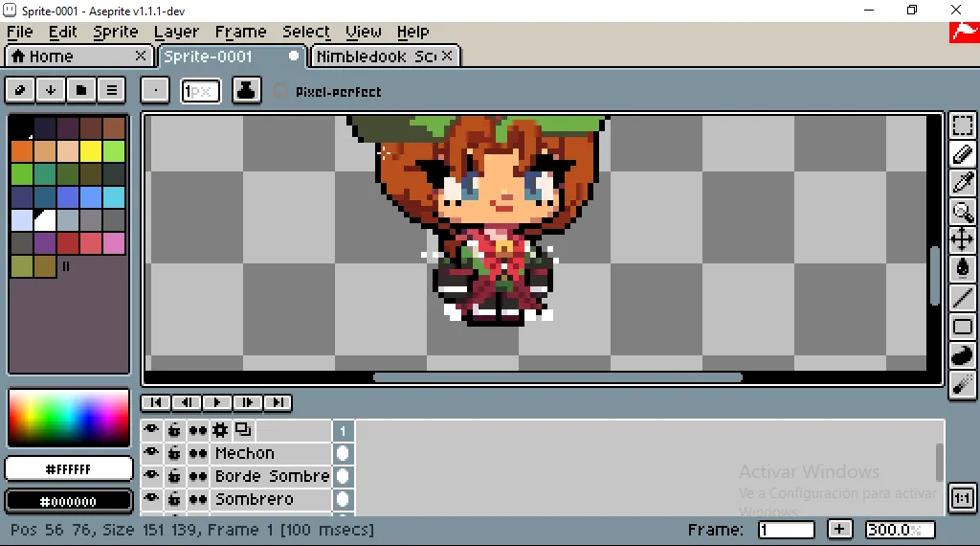
Task: Close the Home tab
Action: (x=141, y=56)
